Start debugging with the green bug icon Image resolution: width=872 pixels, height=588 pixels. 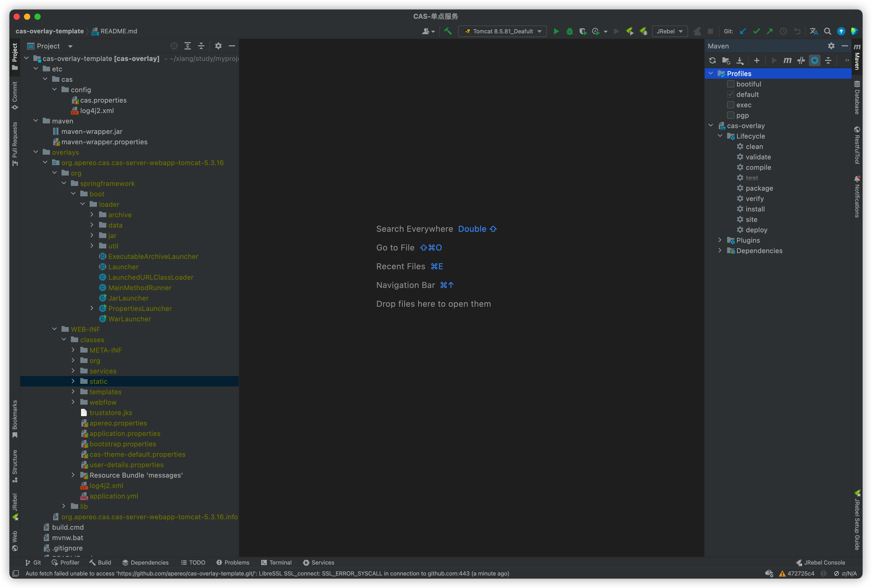click(x=570, y=31)
